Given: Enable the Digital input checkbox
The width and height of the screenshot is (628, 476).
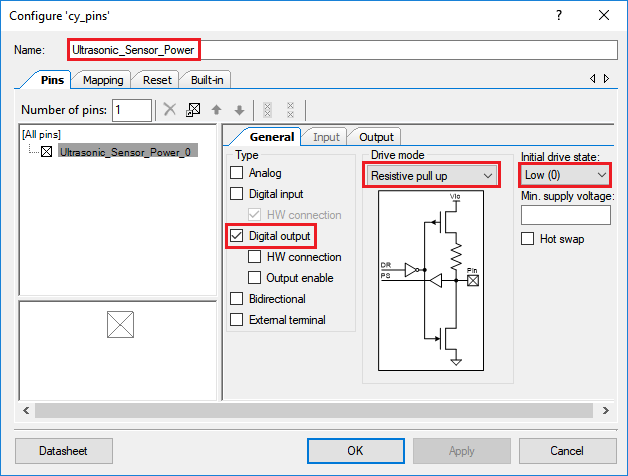Looking at the screenshot, I should click(x=236, y=194).
